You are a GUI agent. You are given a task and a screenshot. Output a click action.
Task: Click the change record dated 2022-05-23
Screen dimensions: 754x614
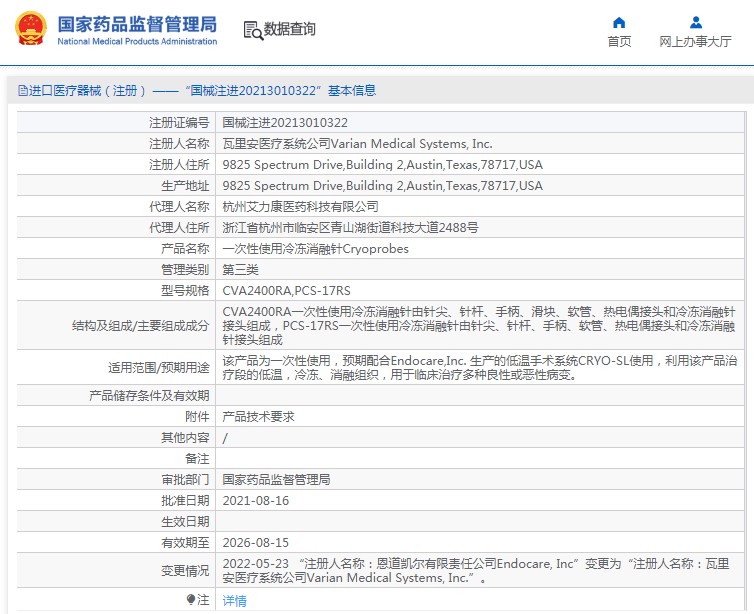click(x=476, y=570)
